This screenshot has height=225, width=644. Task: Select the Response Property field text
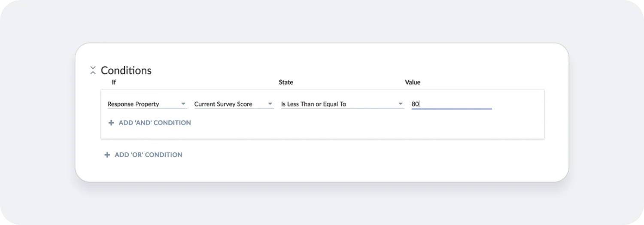point(133,104)
